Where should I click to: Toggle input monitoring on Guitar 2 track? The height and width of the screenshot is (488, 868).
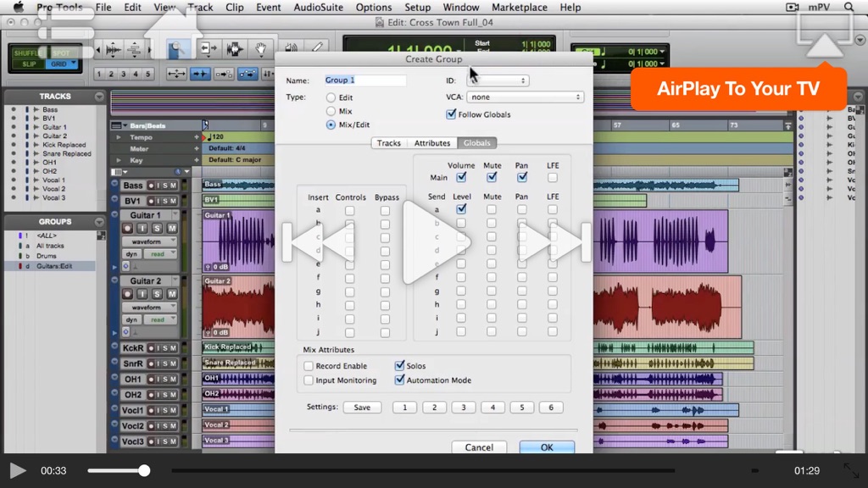tap(142, 294)
